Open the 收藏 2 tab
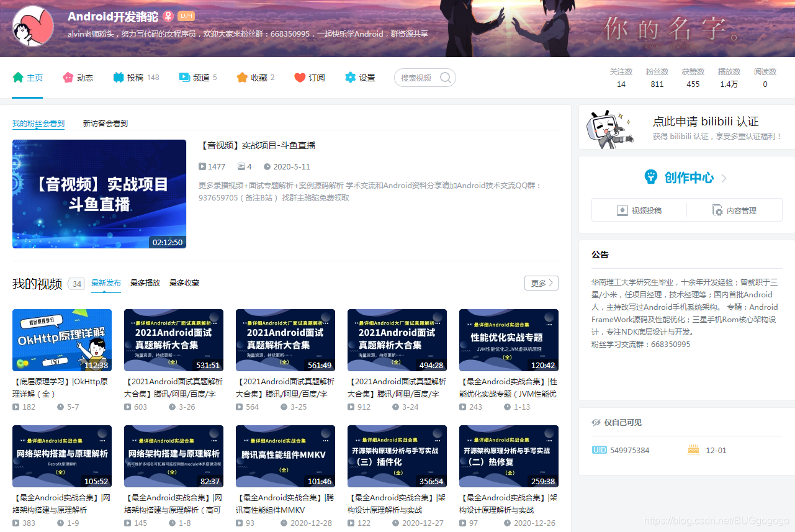This screenshot has width=795, height=532. (x=256, y=78)
